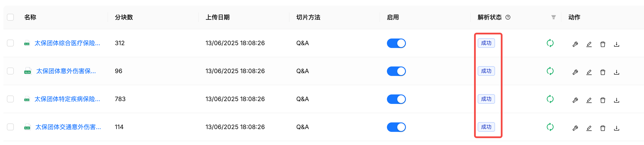Screen dimensions: 644x145
Task: Re-parse the 太保团体综合医疗保险 document
Action: (550, 43)
